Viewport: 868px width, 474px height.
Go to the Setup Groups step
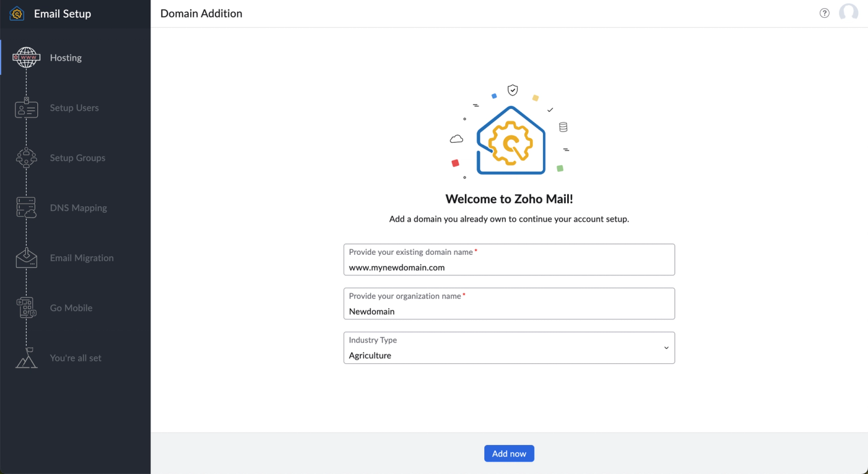[x=76, y=158]
